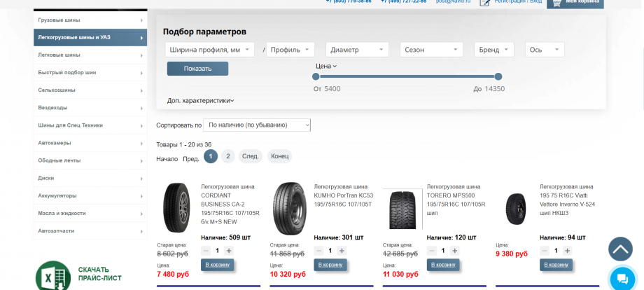Click the registration pencil icon
The height and width of the screenshot is (290, 644).
[484, 3]
